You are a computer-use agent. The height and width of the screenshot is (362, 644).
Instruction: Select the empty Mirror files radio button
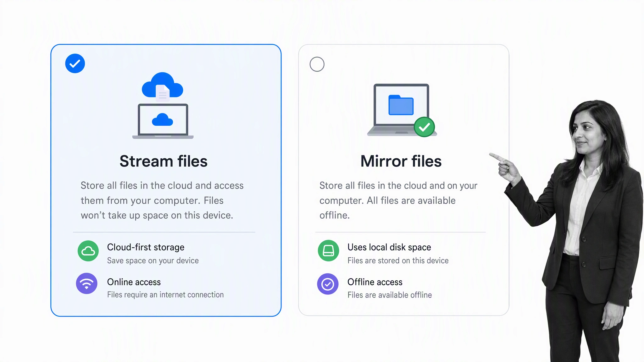pos(317,64)
